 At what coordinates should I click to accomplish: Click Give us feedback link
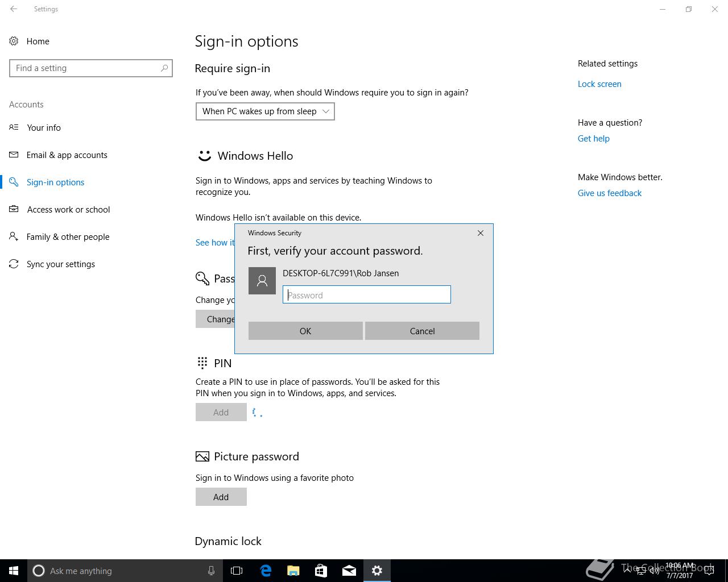610,193
